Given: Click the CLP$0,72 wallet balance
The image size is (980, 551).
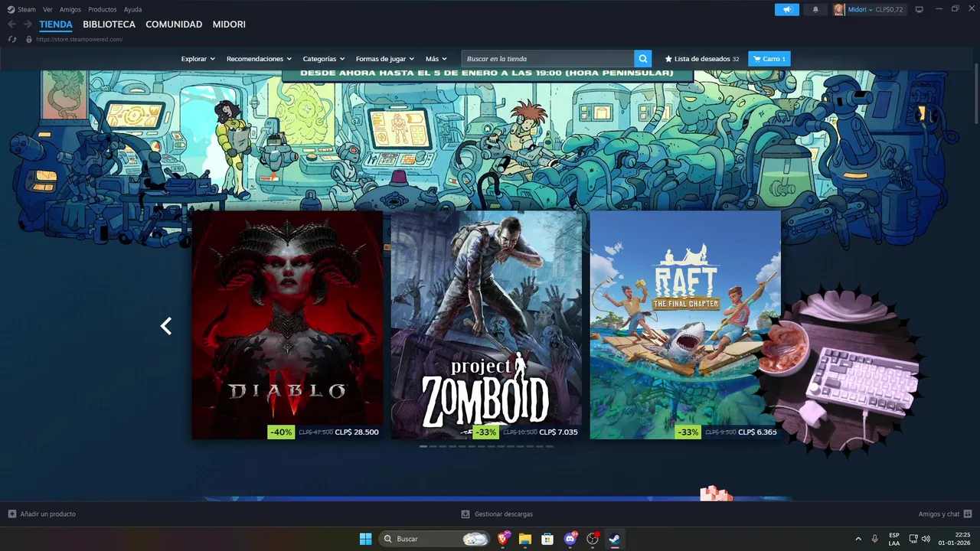Looking at the screenshot, I should [x=889, y=9].
